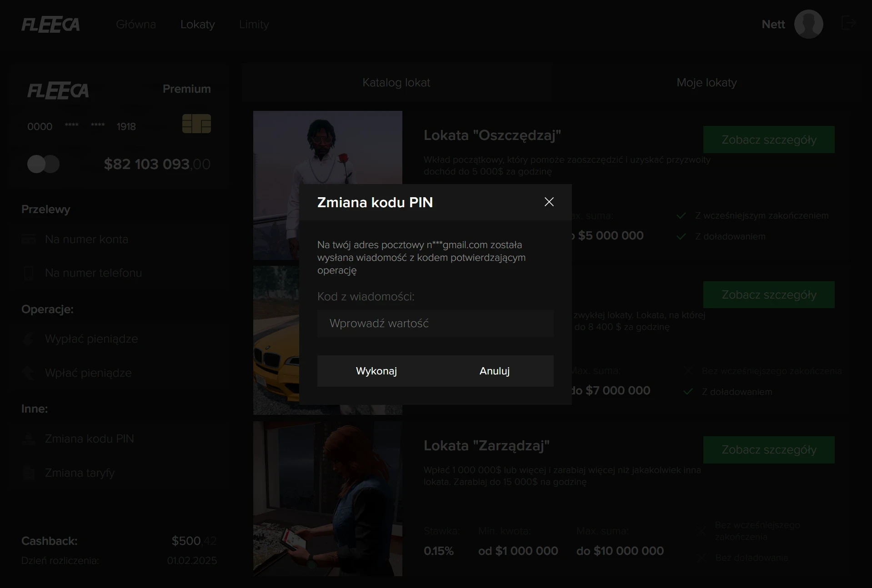Click the FLEECA logo in top bar
Screen dimensions: 872x588
[50, 25]
